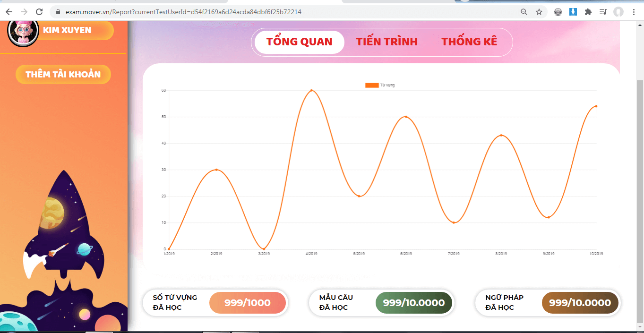
Task: Click the THÊM TÀI KHOẢN button
Action: pos(63,74)
